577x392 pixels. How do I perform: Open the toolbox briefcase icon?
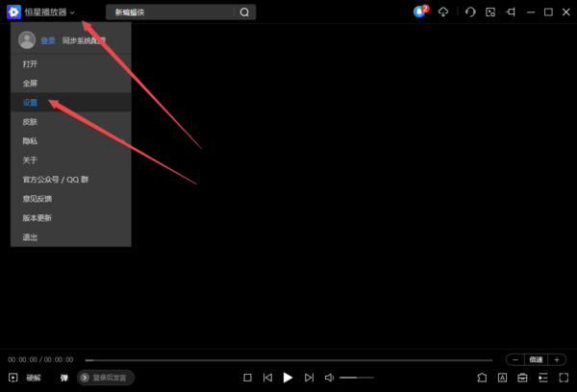click(x=522, y=378)
